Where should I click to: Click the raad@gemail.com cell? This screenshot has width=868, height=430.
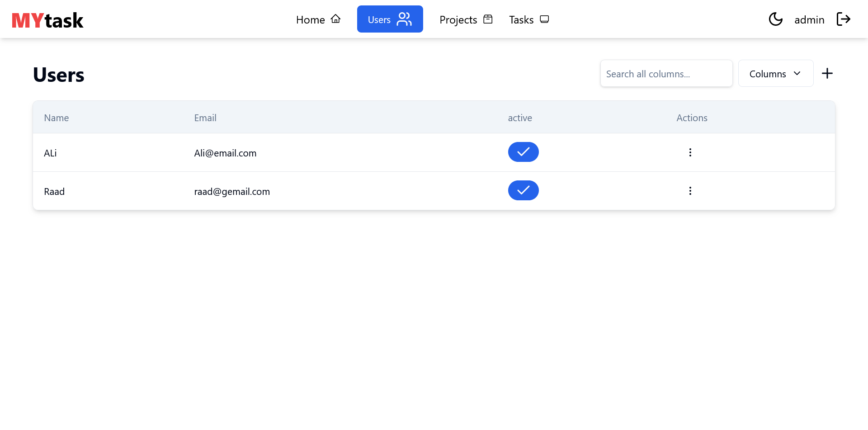click(232, 192)
